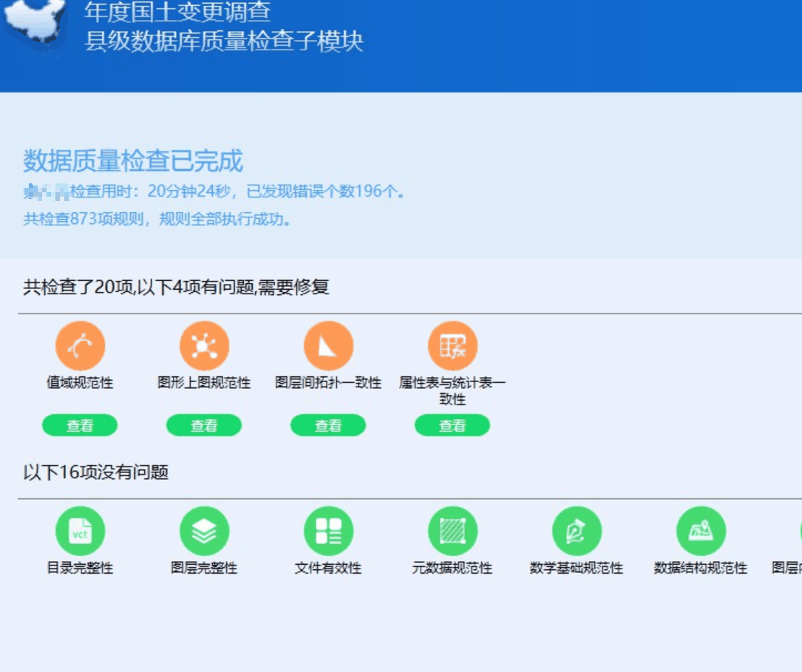Click the 县级数据库质量检查子模块 subtitle

click(223, 41)
